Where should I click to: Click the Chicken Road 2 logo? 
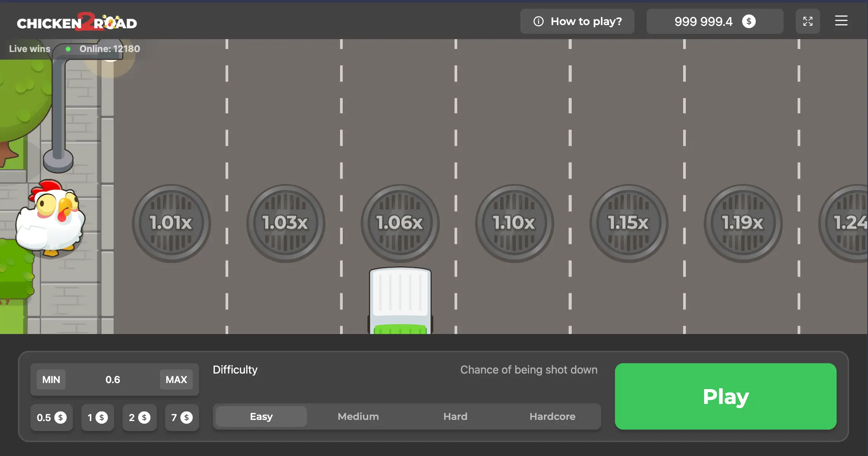coord(77,22)
